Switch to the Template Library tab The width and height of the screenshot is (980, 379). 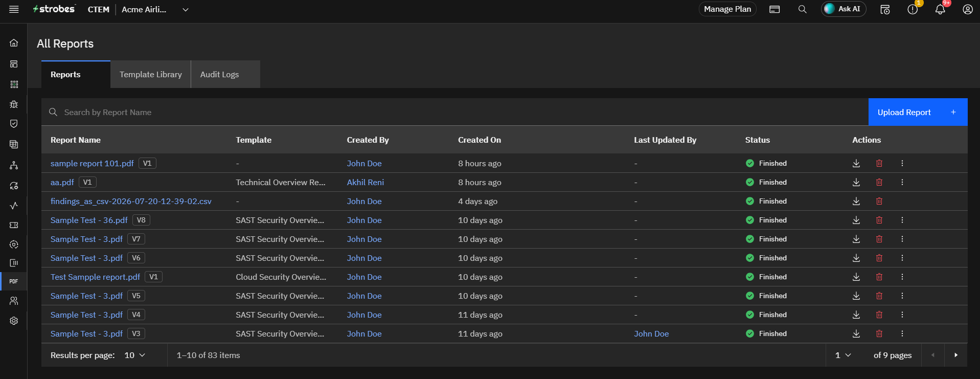pyautogui.click(x=151, y=74)
